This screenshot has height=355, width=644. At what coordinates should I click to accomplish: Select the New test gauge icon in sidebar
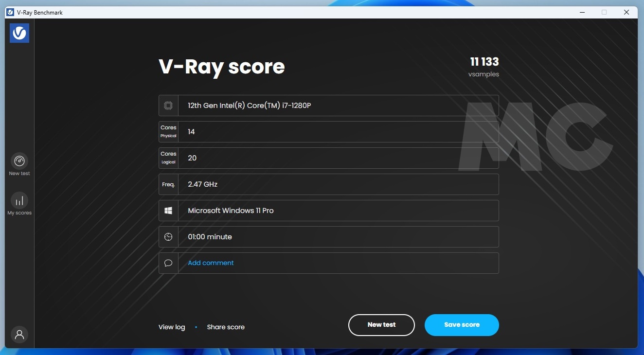click(19, 161)
